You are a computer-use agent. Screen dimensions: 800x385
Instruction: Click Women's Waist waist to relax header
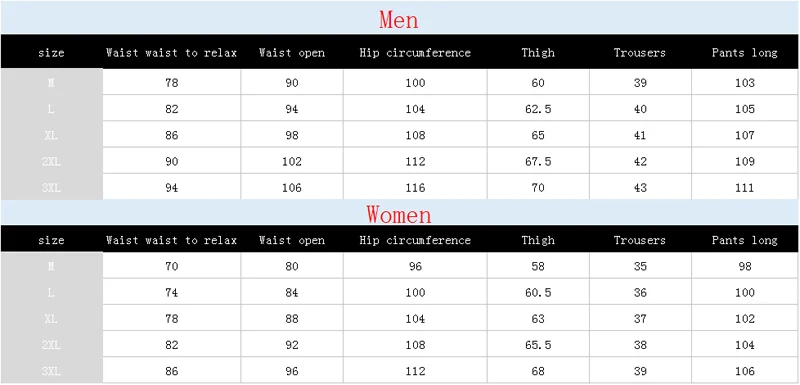point(171,240)
